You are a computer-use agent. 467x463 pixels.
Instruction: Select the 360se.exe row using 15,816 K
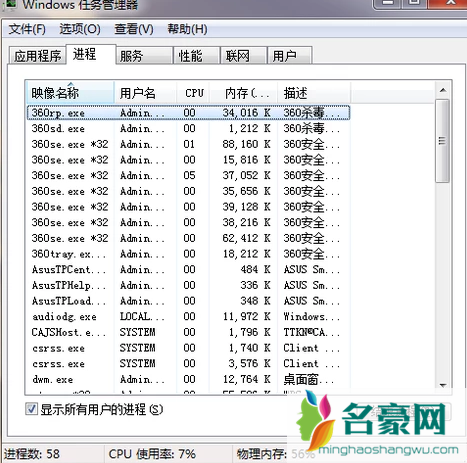[188, 160]
